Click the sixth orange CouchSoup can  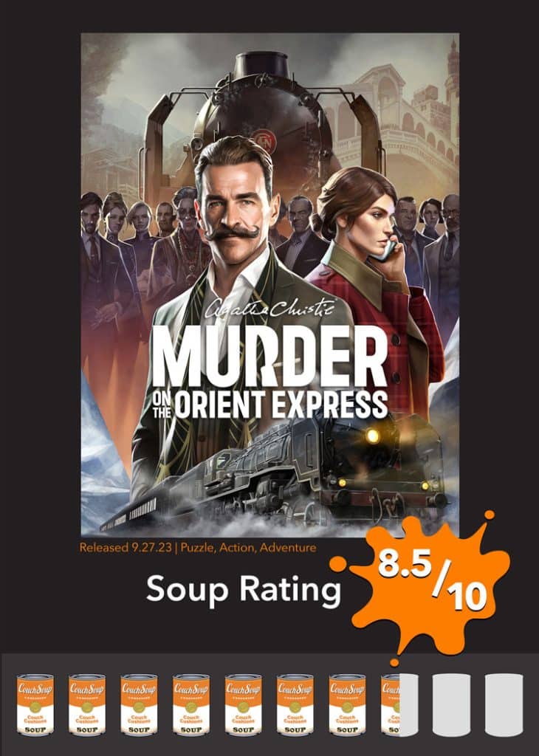pyautogui.click(x=295, y=705)
